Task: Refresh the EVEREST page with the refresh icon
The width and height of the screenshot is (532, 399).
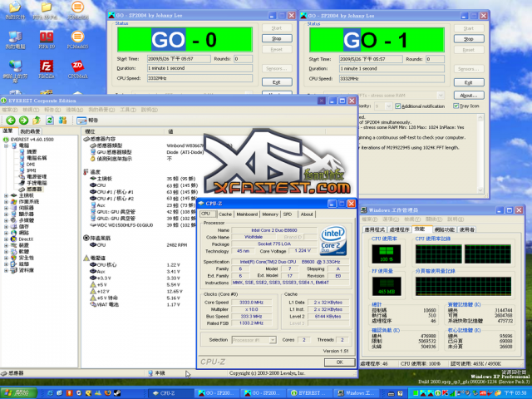Action: [50, 120]
